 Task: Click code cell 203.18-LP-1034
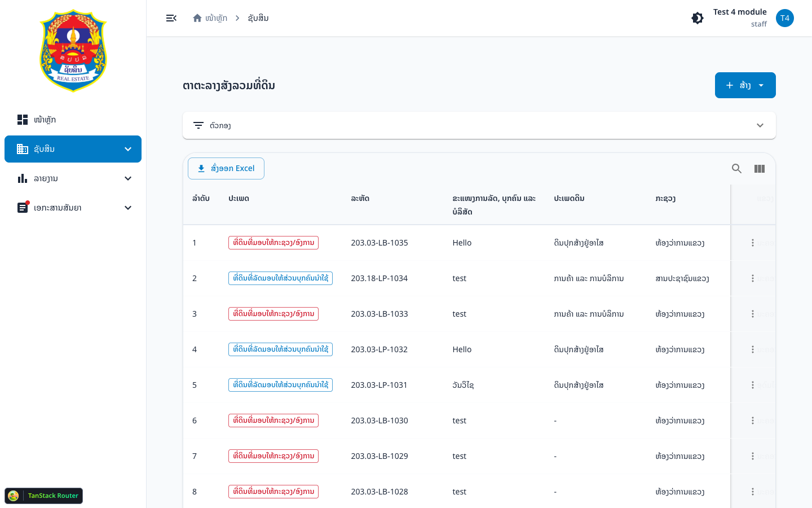[x=379, y=278]
